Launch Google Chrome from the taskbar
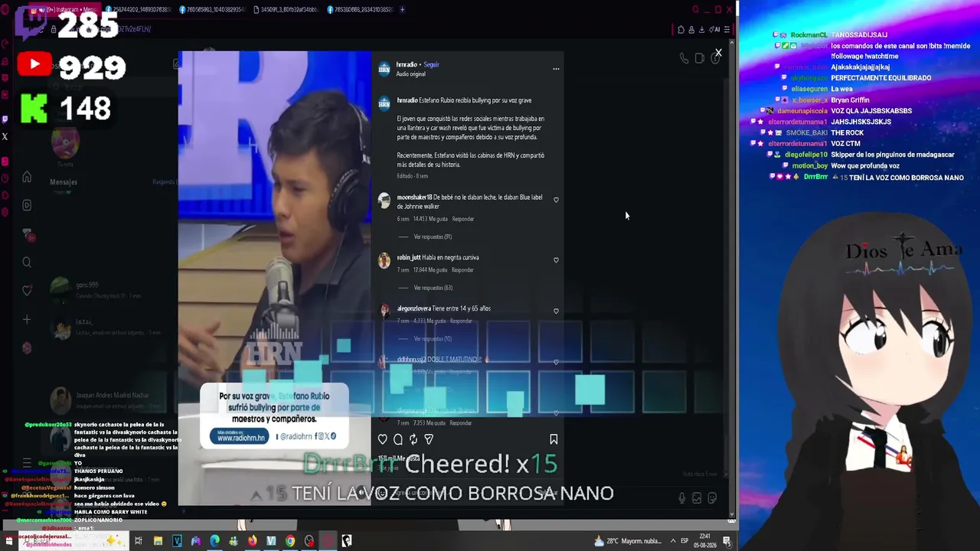980x551 pixels. point(290,541)
